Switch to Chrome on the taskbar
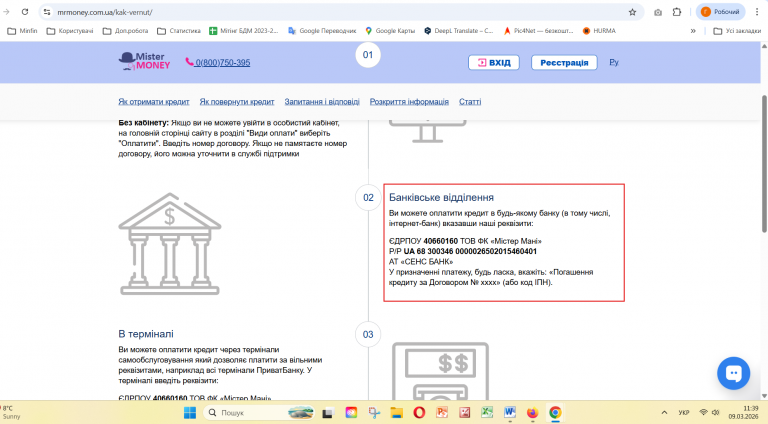Screen dimensions: 768x424 (555, 413)
